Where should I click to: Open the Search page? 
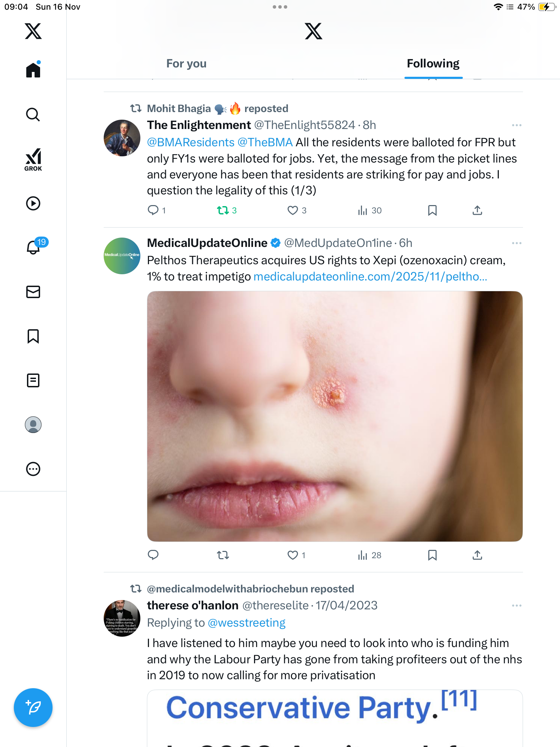(33, 115)
